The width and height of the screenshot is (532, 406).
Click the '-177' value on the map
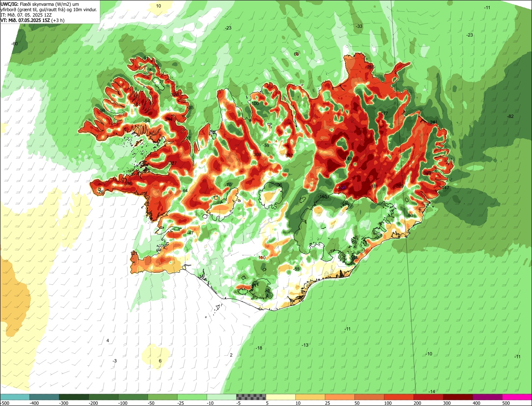383,113
